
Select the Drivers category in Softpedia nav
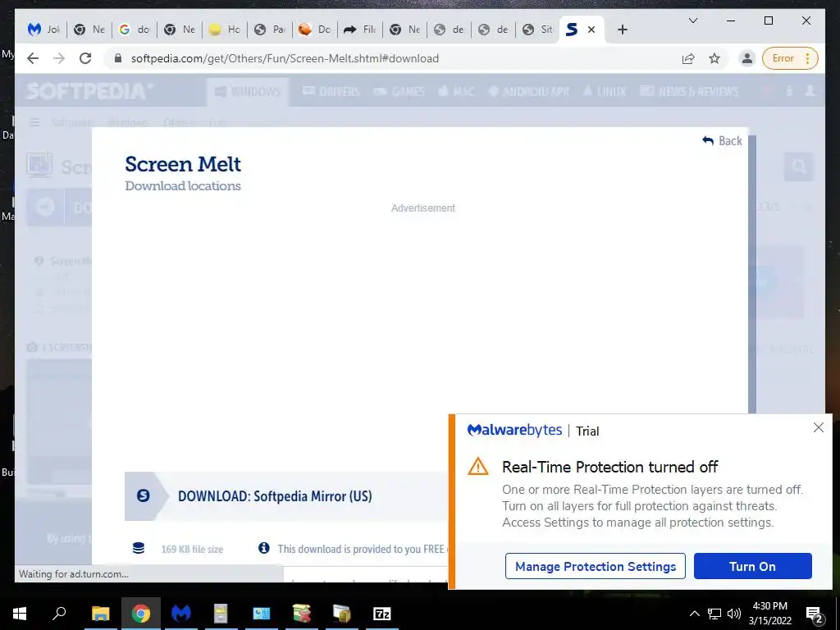(x=331, y=92)
